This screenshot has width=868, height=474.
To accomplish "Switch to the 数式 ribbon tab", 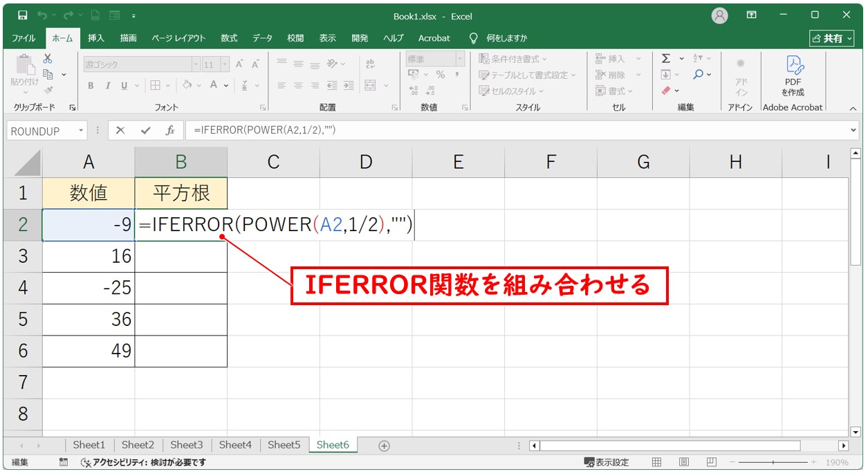I will [x=228, y=38].
